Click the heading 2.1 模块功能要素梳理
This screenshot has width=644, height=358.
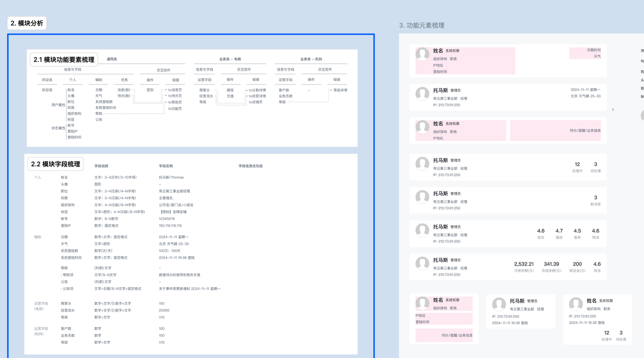[64, 60]
